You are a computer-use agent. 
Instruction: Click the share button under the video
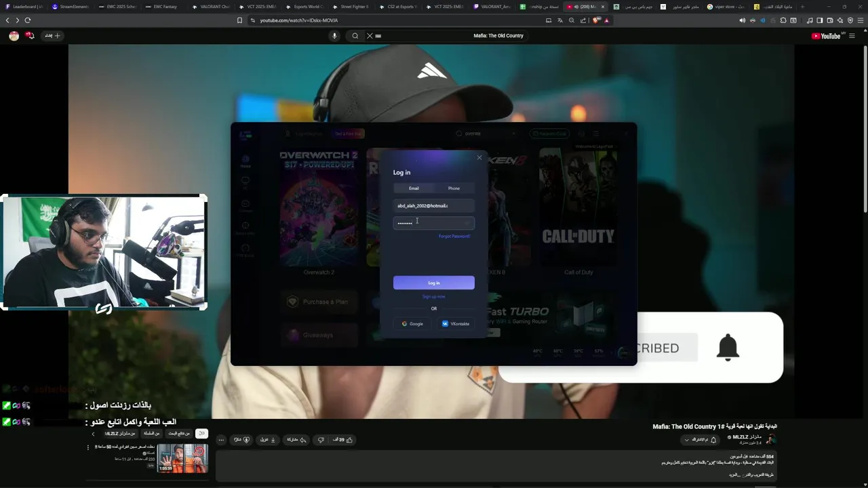coord(296,440)
